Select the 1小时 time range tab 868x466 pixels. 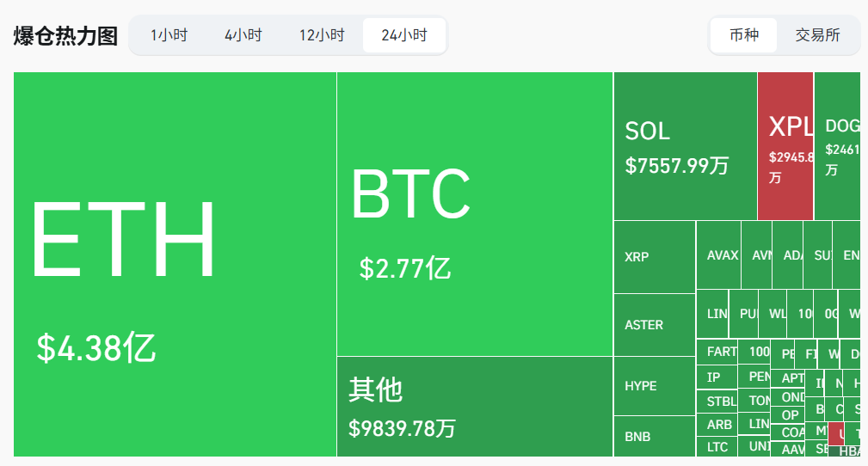click(x=169, y=35)
